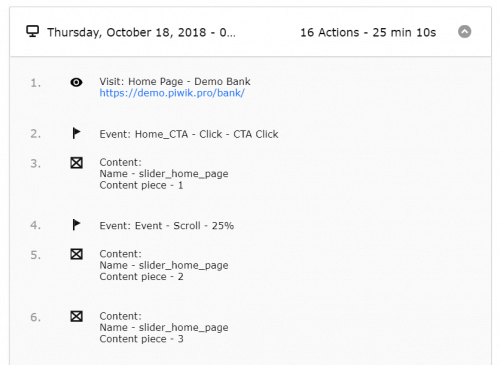The width and height of the screenshot is (500, 365).
Task: Click the action number 1 label
Action: [x=36, y=83]
